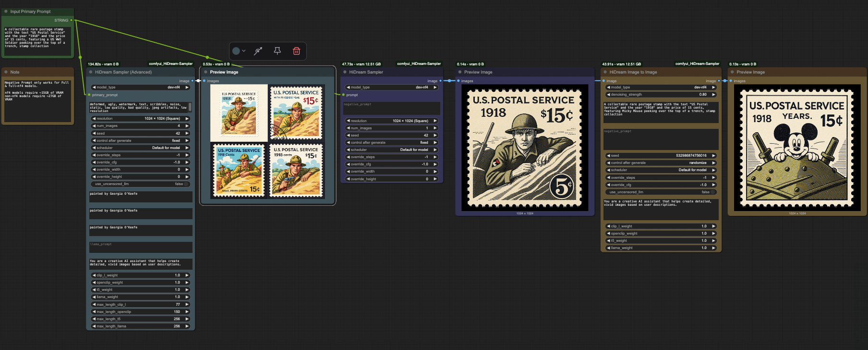Click the negative prompt scrollbar in advanced sampler

[190, 107]
